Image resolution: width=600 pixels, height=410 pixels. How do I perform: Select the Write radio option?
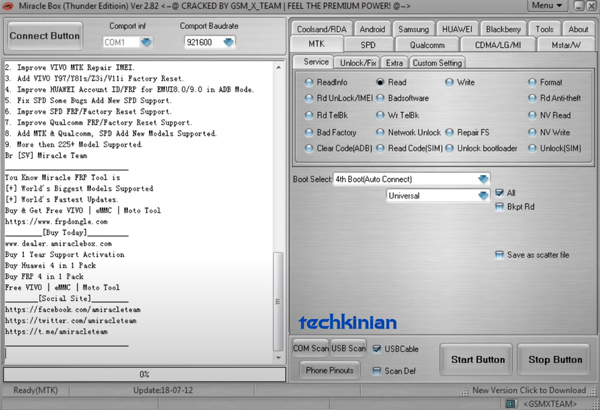tap(450, 82)
